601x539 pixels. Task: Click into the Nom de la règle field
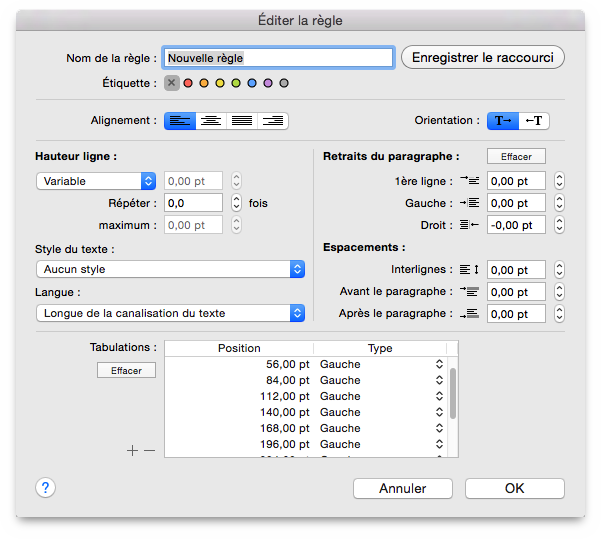click(x=278, y=58)
